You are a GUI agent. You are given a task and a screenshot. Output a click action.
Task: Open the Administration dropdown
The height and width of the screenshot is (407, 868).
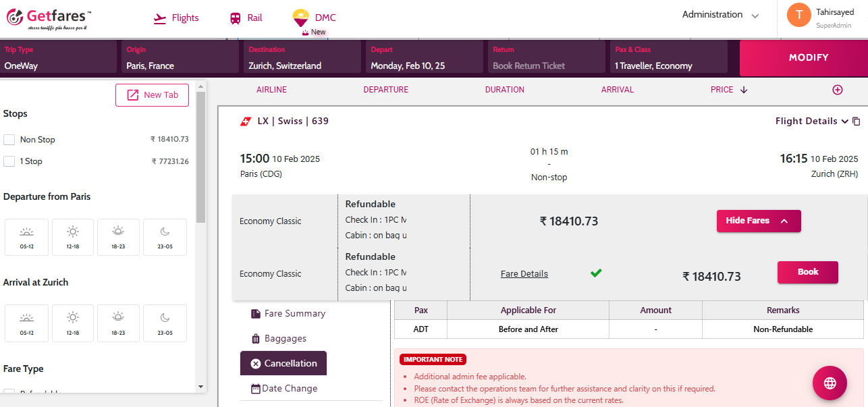(720, 15)
